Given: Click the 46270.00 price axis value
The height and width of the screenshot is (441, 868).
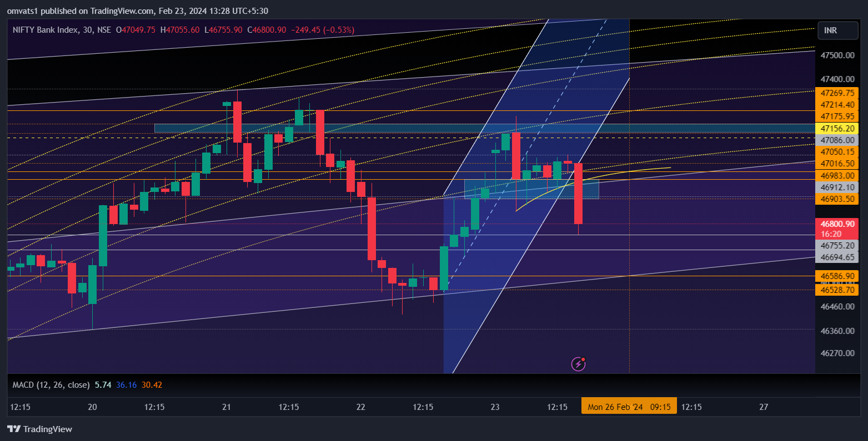Looking at the screenshot, I should pos(837,353).
